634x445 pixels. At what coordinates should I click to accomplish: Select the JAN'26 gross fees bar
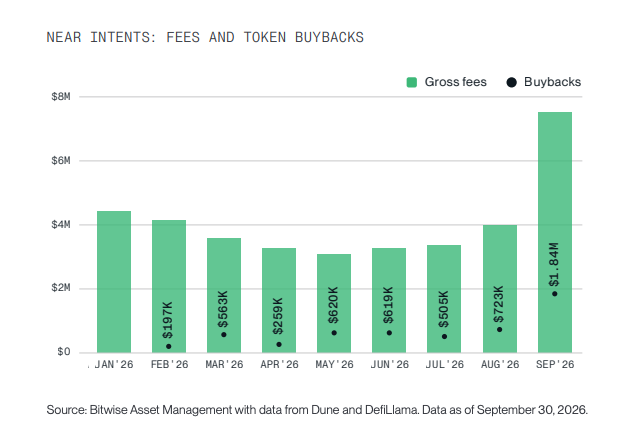pos(114,282)
